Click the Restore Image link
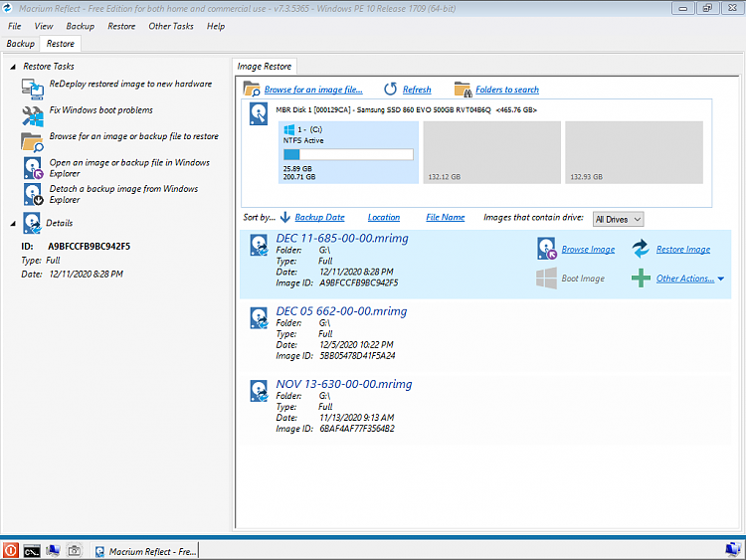The width and height of the screenshot is (746, 560). point(683,250)
